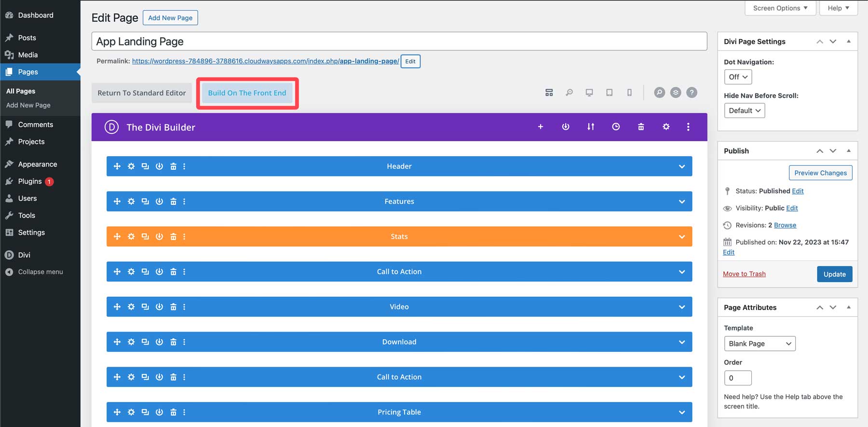Viewport: 868px width, 427px height.
Task: Click the zoom magnifier view icon
Action: click(x=569, y=93)
